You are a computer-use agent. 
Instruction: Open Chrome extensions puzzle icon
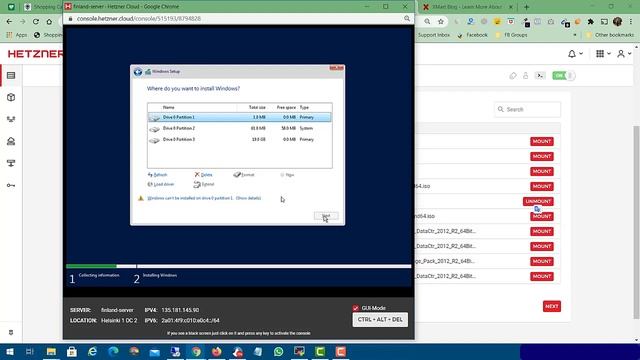click(x=591, y=22)
